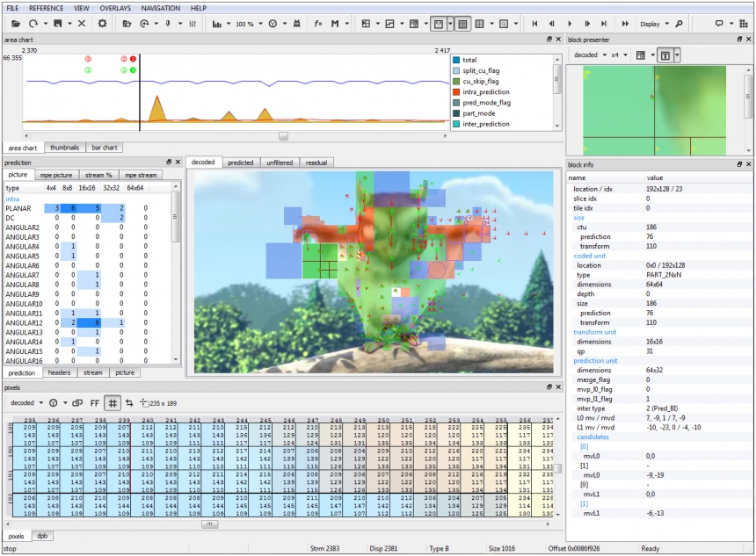Click the f= formula toolbar icon
Image resolution: width=756 pixels, height=556 pixels.
[x=317, y=24]
